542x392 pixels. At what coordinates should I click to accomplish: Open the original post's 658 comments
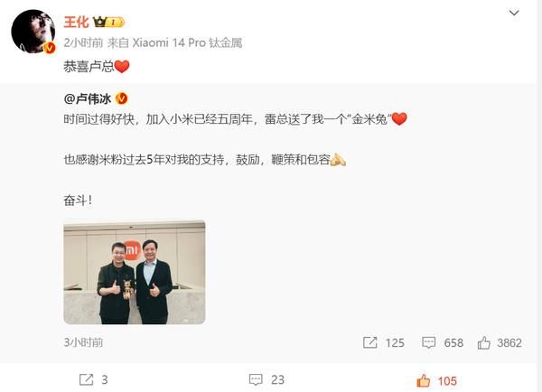pos(443,342)
